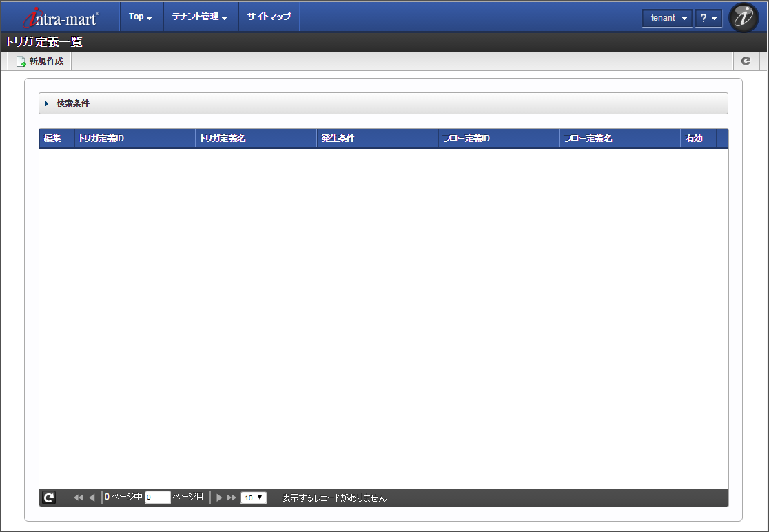Open the ? help dropdown

click(708, 18)
